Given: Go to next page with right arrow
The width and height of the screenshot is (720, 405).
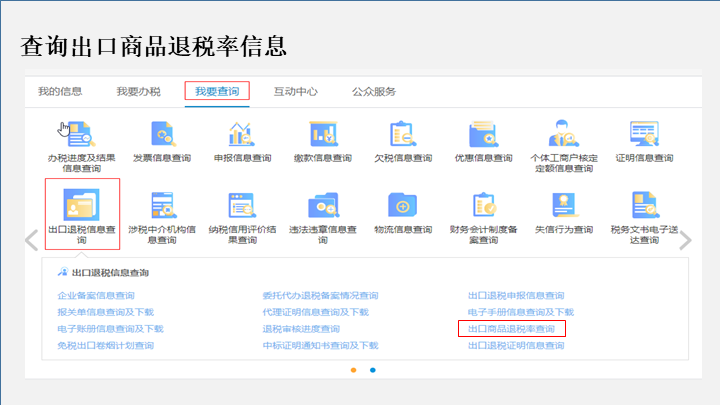Looking at the screenshot, I should (685, 240).
